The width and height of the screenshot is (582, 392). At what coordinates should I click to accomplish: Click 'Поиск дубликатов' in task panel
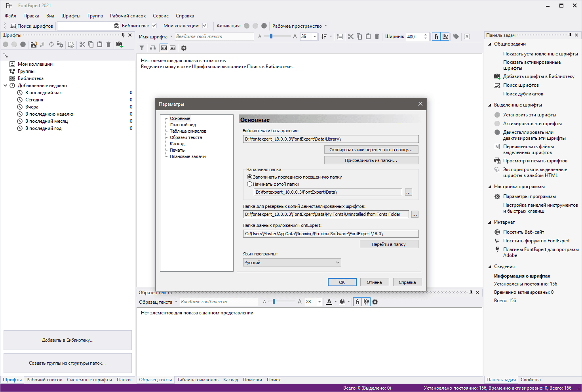click(523, 94)
